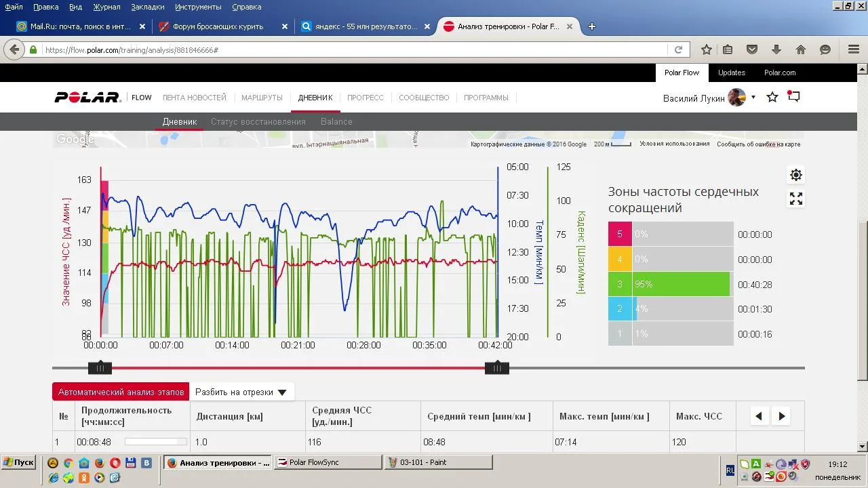Click the Условия использования map link
Image resolution: width=868 pixels, height=488 pixels.
click(x=675, y=144)
